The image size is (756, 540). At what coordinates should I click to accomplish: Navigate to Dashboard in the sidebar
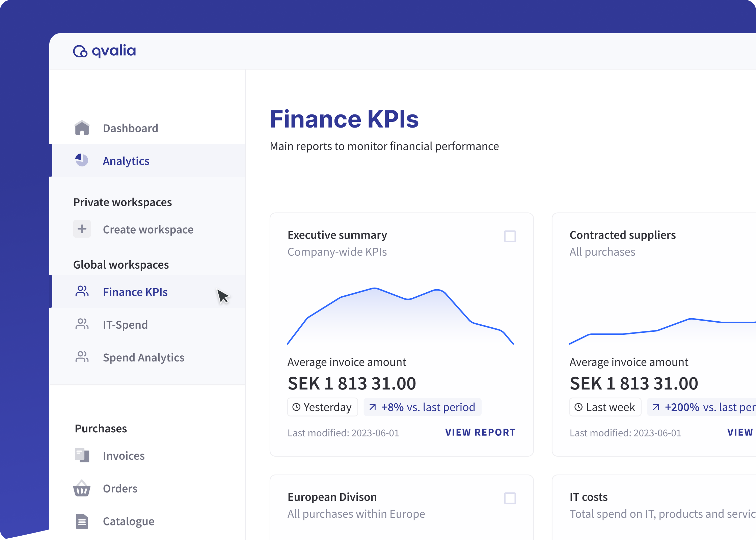click(x=130, y=128)
